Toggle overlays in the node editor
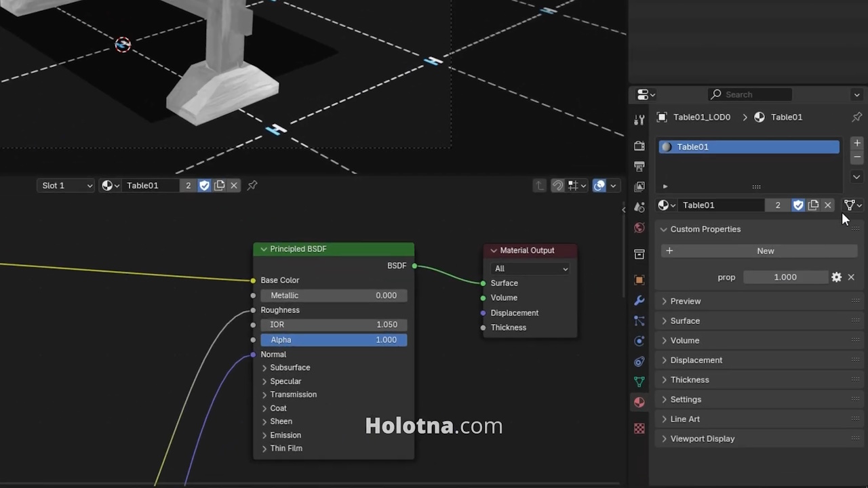This screenshot has height=488, width=868. coord(599,185)
